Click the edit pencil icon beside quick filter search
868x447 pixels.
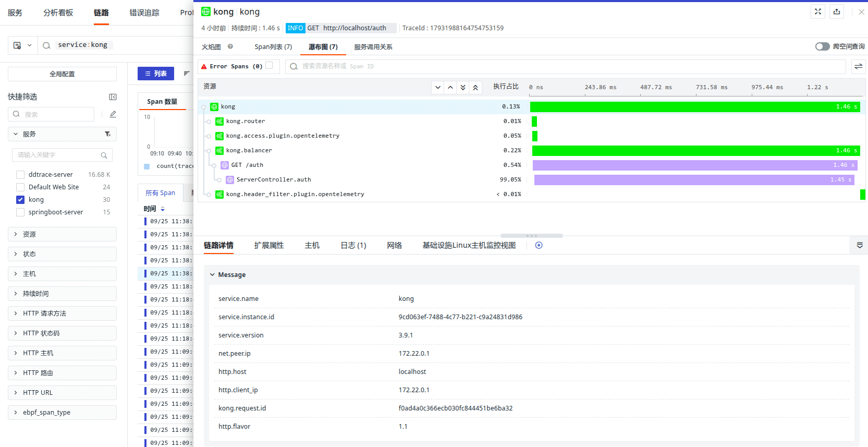pyautogui.click(x=113, y=114)
